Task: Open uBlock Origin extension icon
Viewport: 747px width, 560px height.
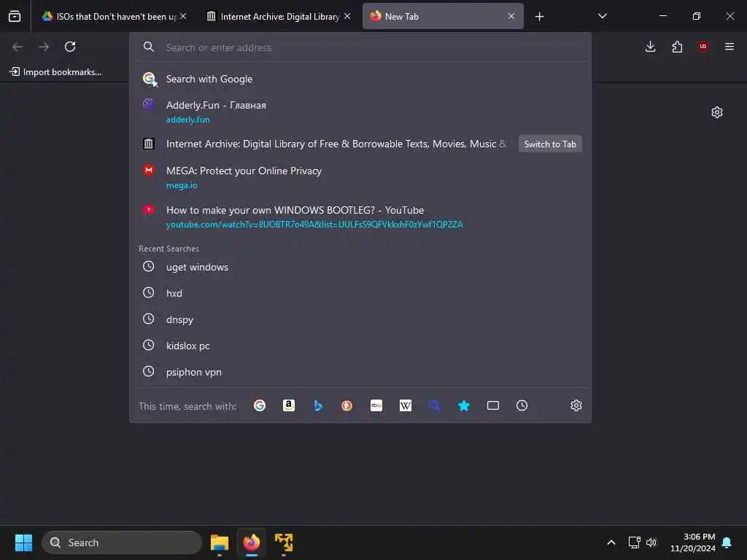Action: click(x=703, y=47)
